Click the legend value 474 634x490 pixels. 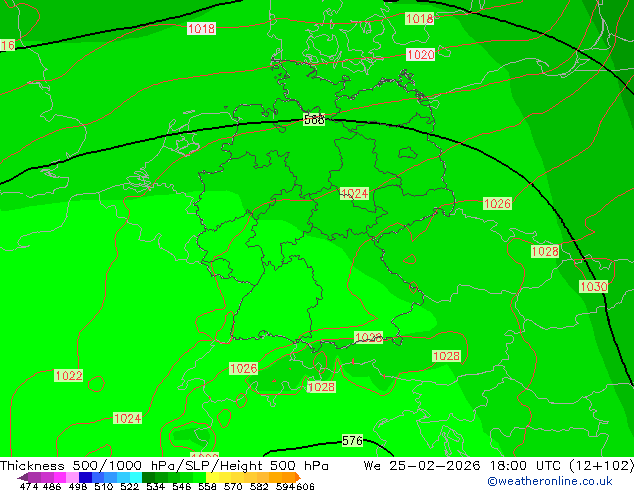pyautogui.click(x=29, y=486)
